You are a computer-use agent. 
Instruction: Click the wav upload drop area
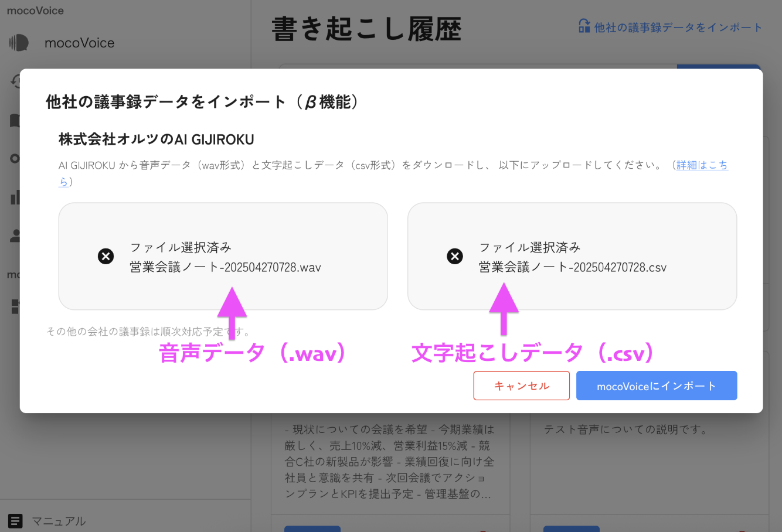(x=223, y=256)
